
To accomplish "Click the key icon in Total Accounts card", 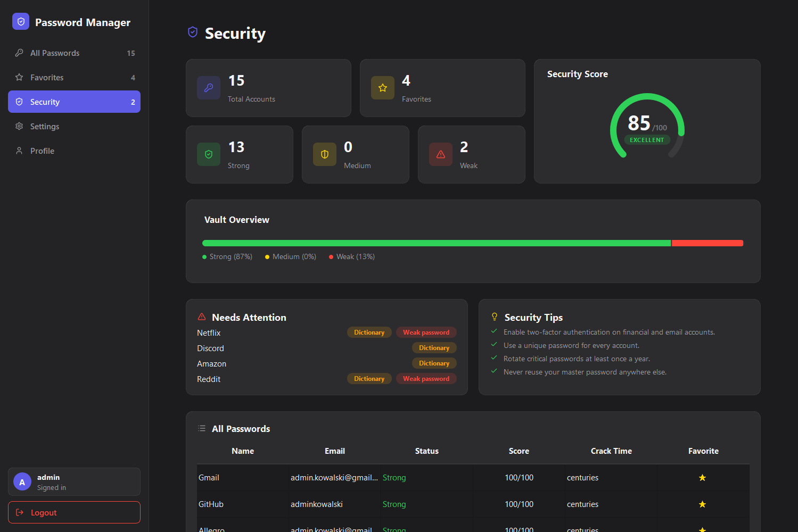I will [x=209, y=88].
